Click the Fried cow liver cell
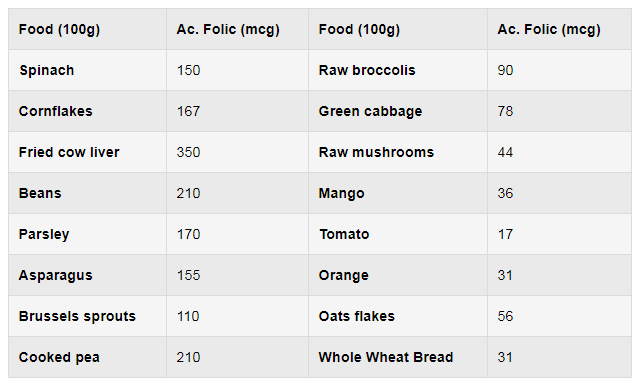This screenshot has height=386, width=643. [87, 152]
